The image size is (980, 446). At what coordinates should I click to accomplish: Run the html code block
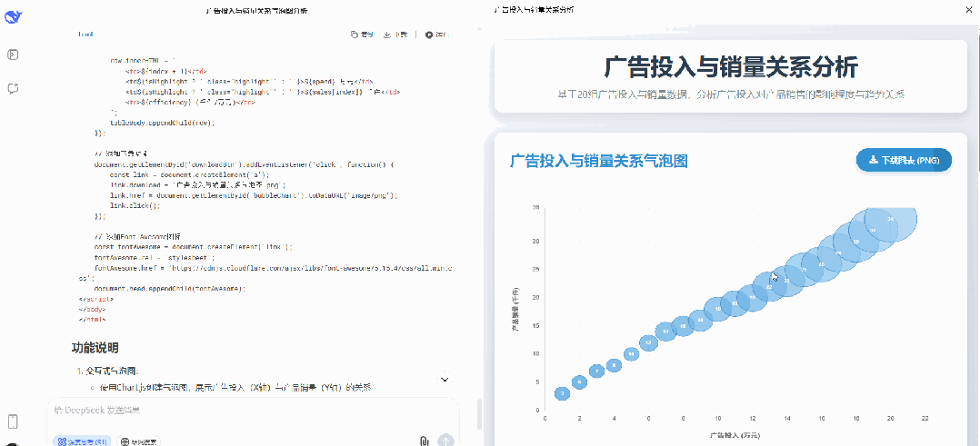[437, 35]
